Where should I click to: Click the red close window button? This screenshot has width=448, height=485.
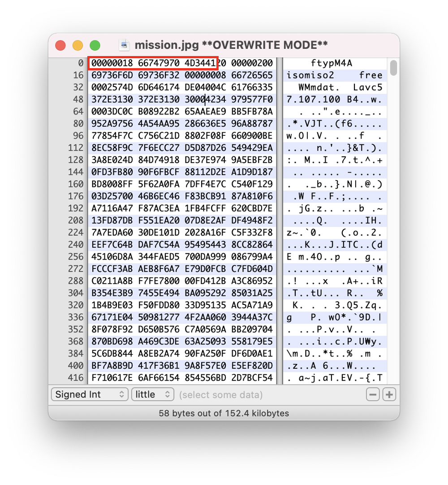point(60,45)
